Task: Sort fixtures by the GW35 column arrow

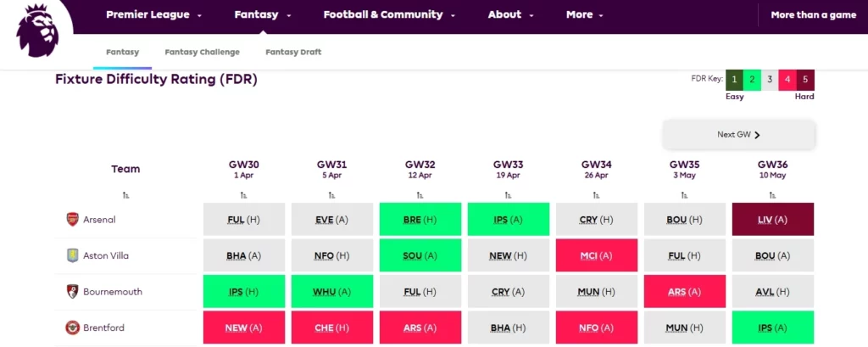Action: coord(684,195)
